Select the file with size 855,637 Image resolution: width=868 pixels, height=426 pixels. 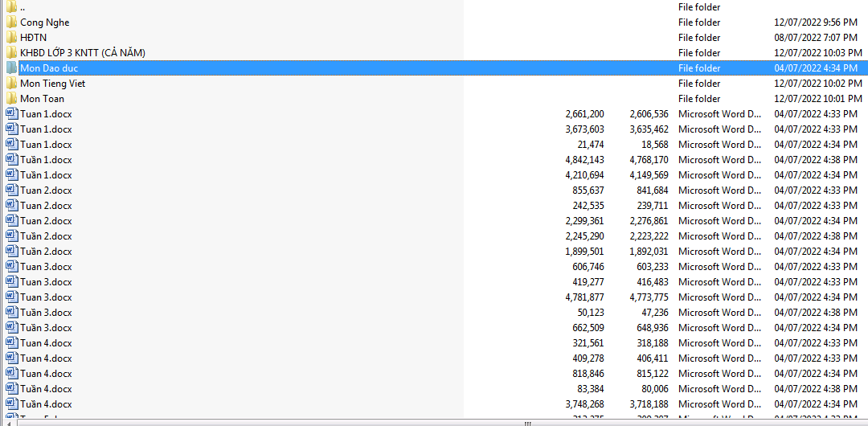[x=46, y=190]
